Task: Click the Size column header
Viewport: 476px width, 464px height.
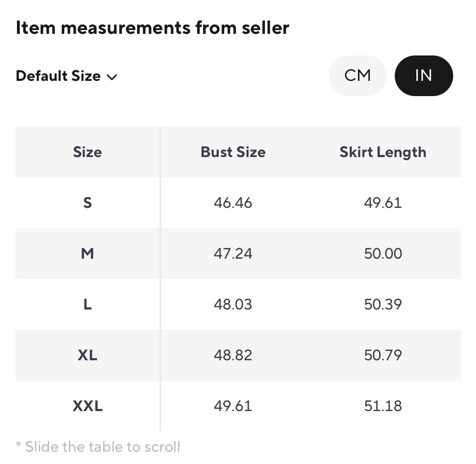Action: click(x=87, y=152)
